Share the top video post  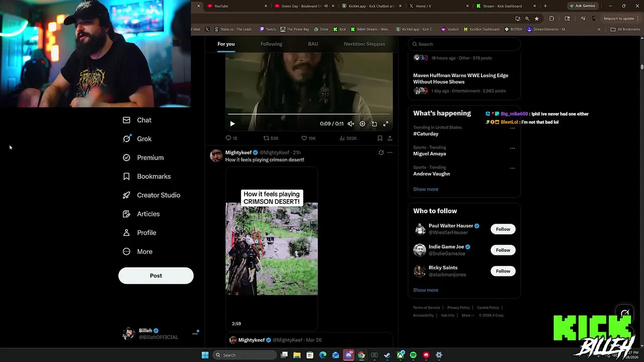tap(390, 138)
